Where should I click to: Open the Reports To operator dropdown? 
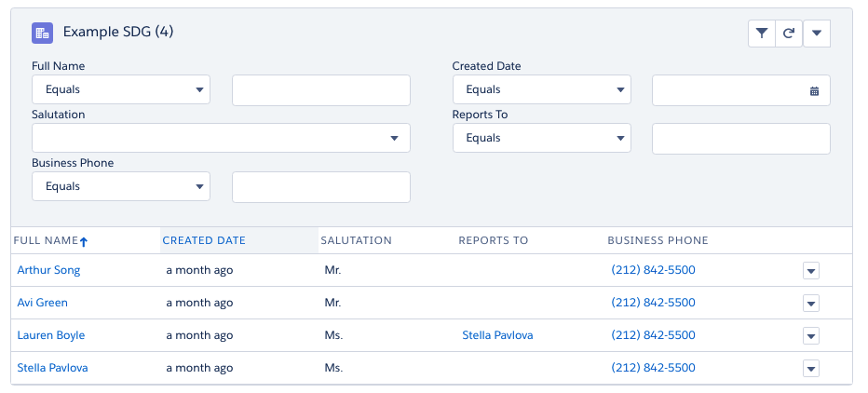[x=542, y=139]
